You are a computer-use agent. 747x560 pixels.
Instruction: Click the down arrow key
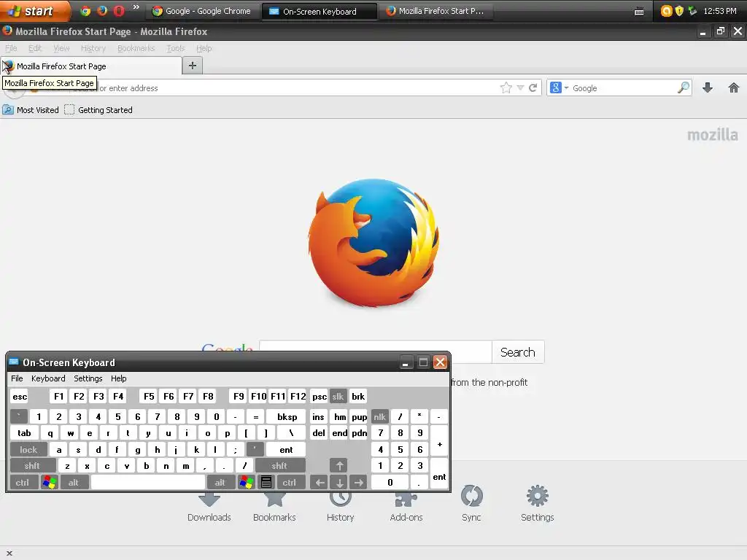(x=339, y=483)
